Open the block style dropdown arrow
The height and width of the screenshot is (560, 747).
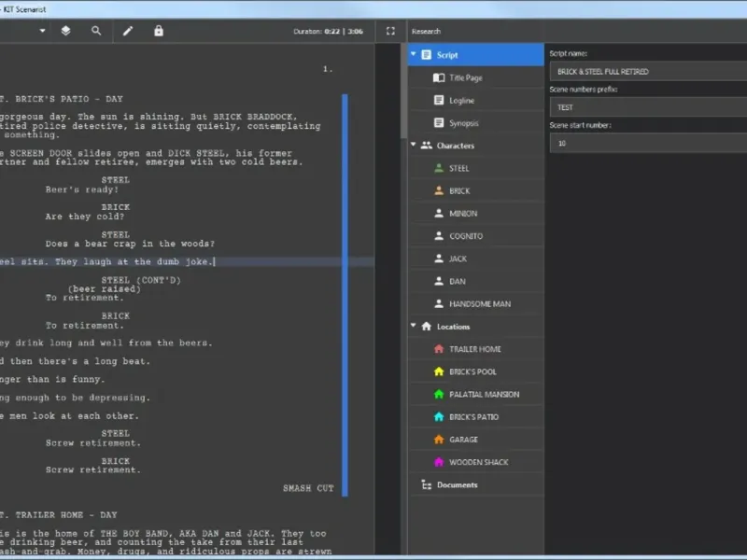[x=42, y=31]
